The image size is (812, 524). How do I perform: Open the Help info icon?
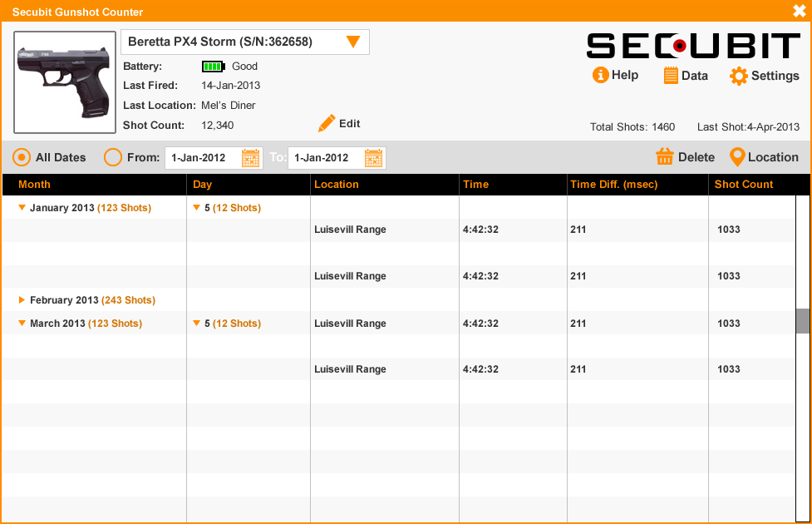tap(600, 75)
